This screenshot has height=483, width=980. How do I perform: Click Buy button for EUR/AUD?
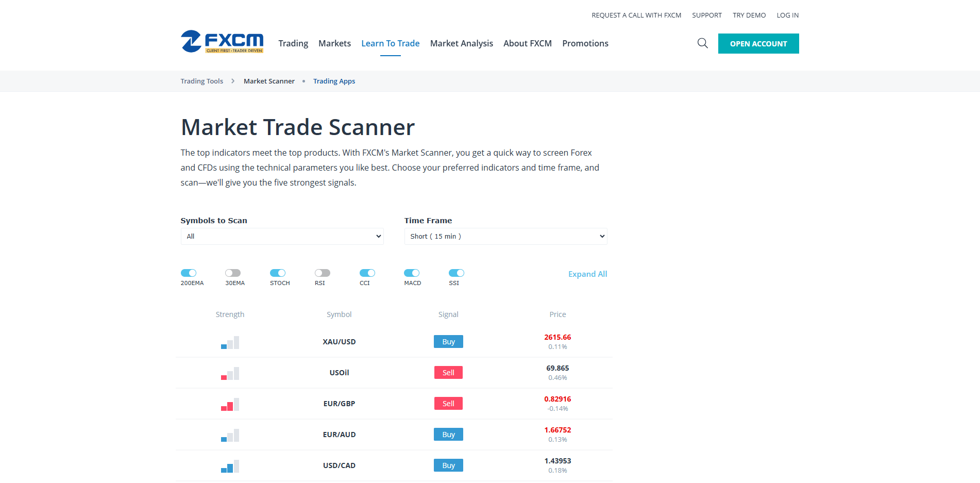coord(448,435)
